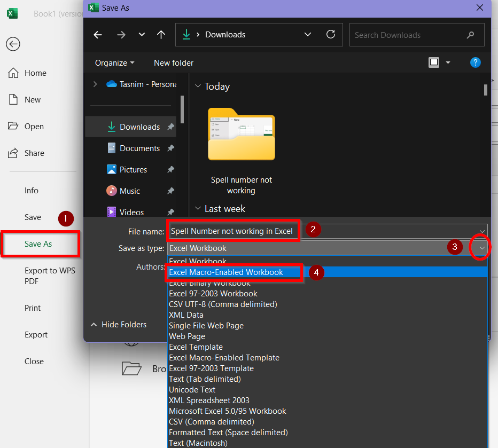Expand the Organize dropdown menu
Viewport: 498px width, 448px height.
(114, 63)
